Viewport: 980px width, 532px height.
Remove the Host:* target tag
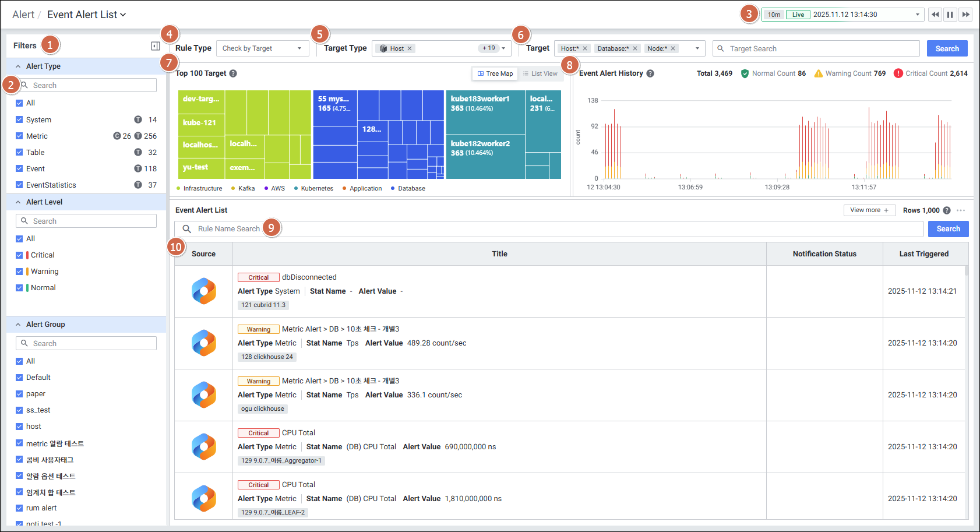[585, 48]
